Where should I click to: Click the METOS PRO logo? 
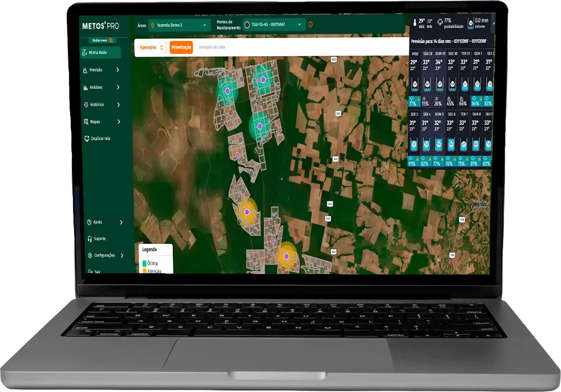100,26
